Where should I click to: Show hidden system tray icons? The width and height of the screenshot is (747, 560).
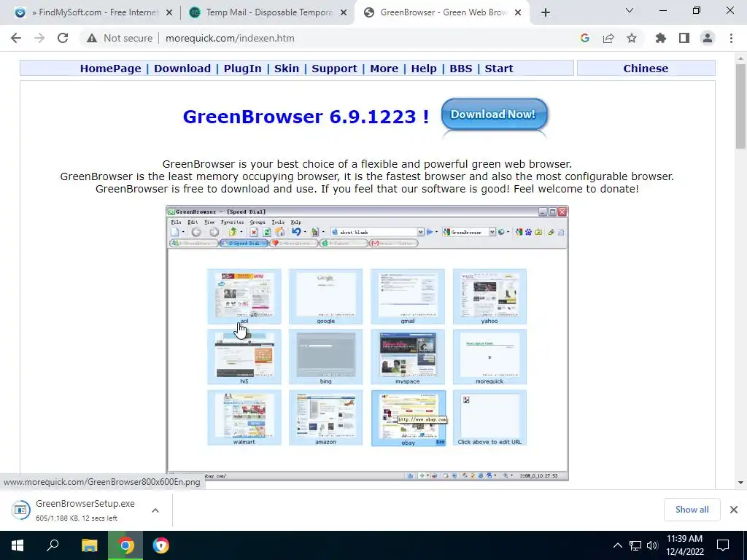617,545
